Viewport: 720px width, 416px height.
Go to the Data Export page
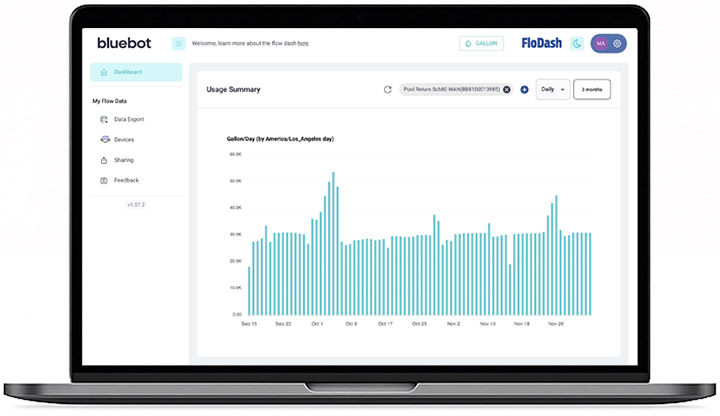coord(128,119)
